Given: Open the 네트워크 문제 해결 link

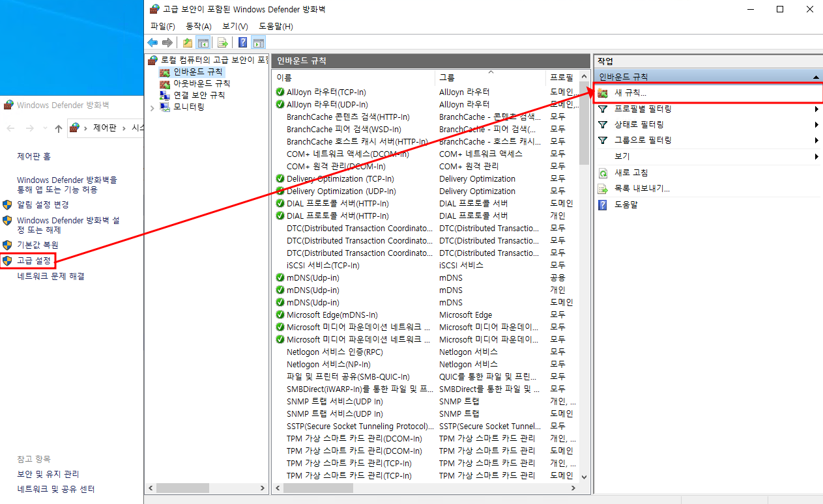Looking at the screenshot, I should point(51,276).
